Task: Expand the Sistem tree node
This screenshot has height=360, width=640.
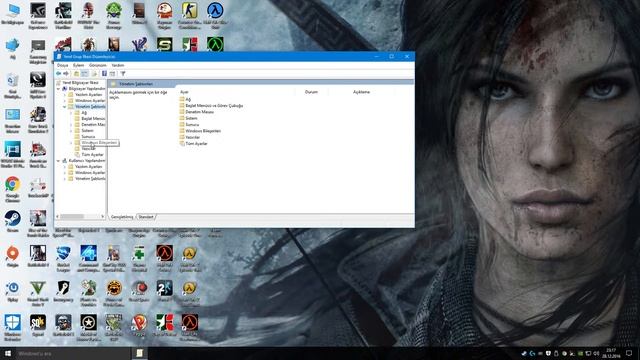Action: pyautogui.click(x=71, y=131)
